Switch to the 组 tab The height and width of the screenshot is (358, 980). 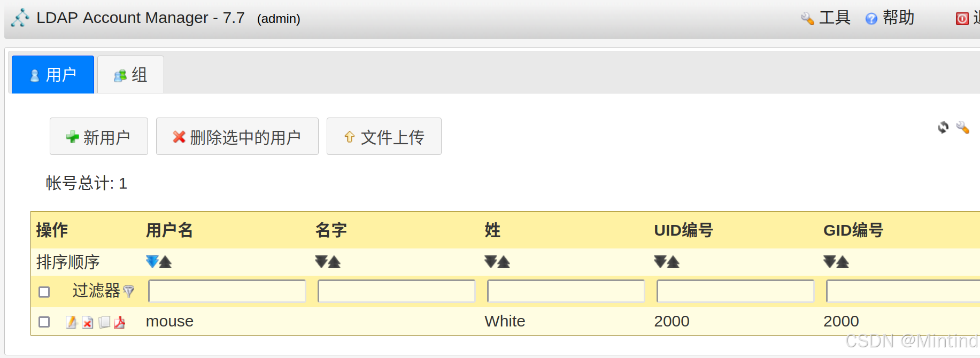point(130,75)
